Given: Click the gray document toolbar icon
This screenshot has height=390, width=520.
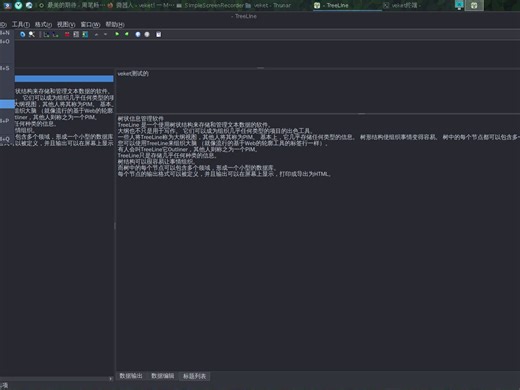Looking at the screenshot, I should point(76,34).
